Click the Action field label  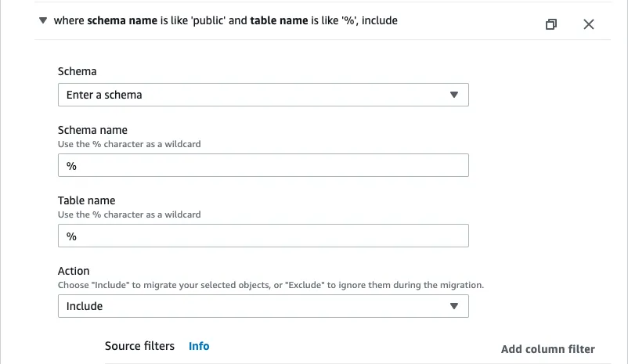(74, 271)
